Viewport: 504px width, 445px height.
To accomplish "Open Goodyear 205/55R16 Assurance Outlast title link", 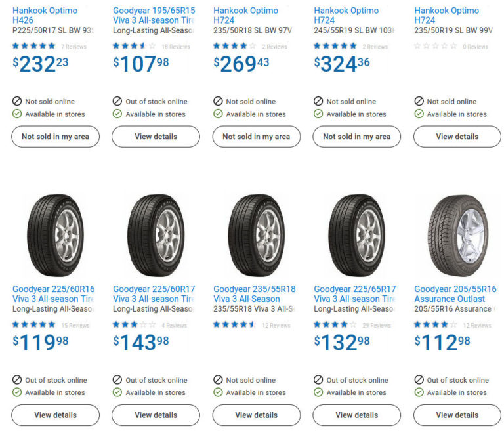I will [455, 294].
